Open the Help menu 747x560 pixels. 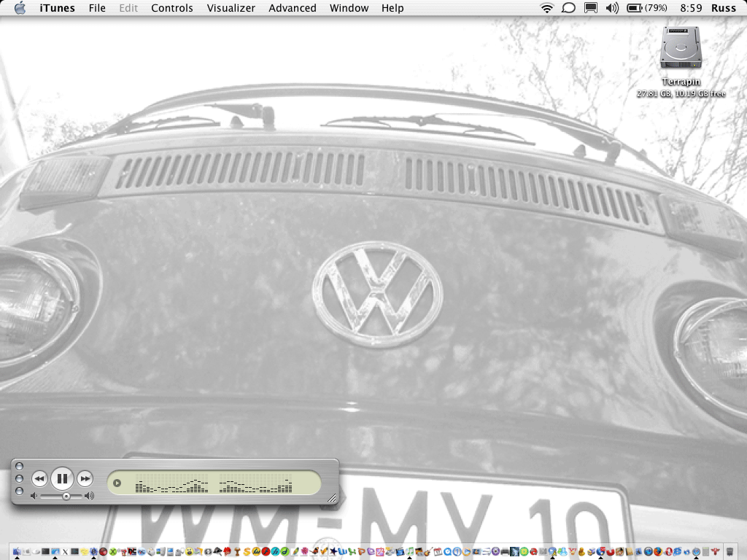(x=392, y=8)
